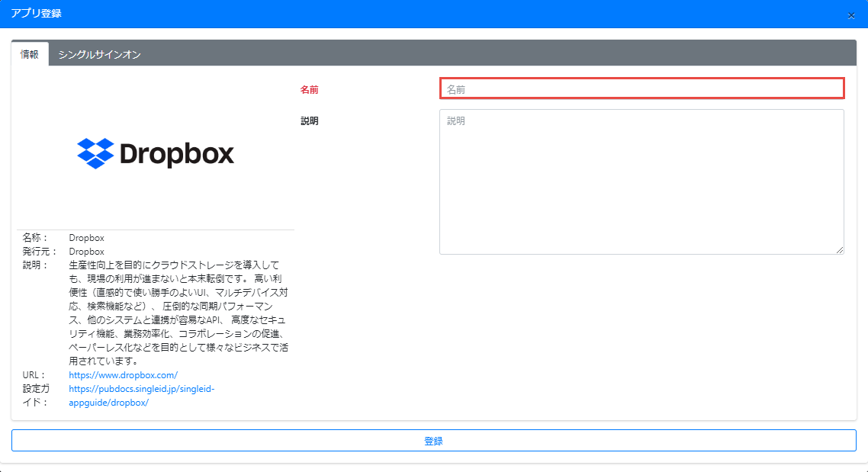This screenshot has width=868, height=472.
Task: Open the https://www.dropbox.com/ link
Action: pyautogui.click(x=123, y=375)
